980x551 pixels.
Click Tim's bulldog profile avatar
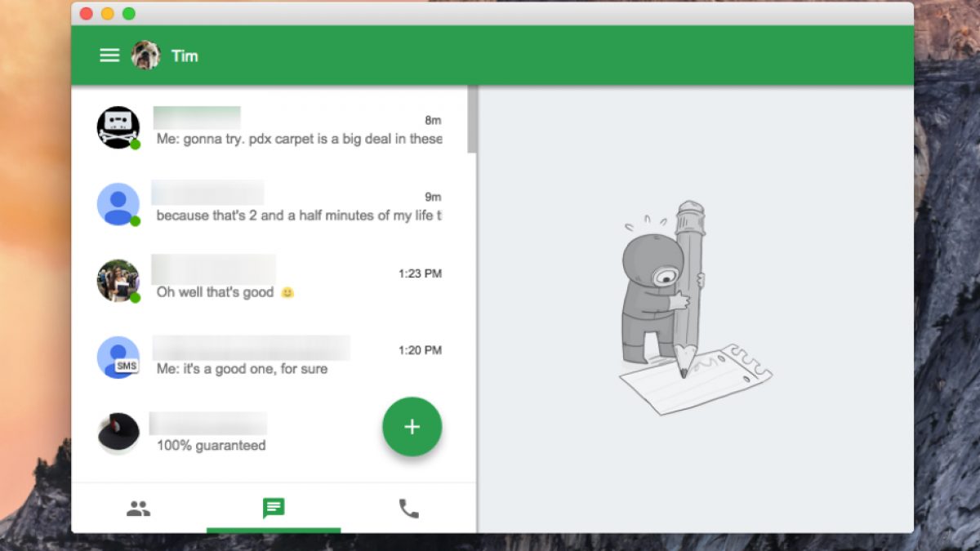click(x=145, y=56)
